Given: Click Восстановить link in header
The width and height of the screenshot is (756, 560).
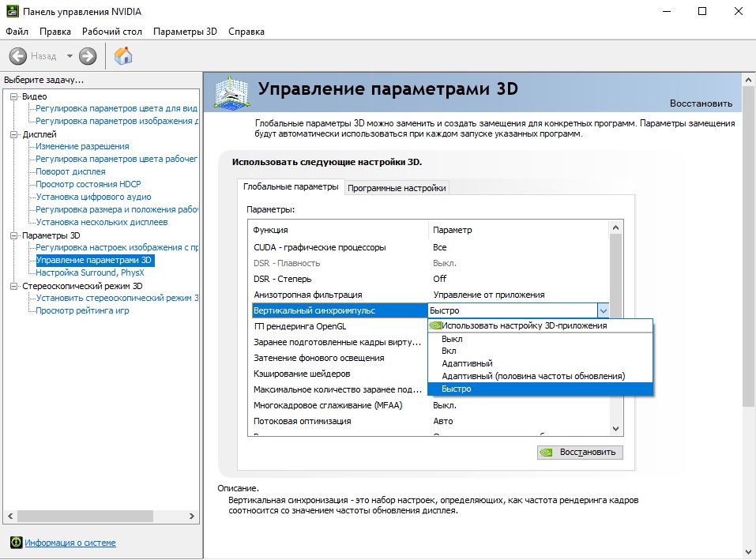Looking at the screenshot, I should [x=701, y=103].
